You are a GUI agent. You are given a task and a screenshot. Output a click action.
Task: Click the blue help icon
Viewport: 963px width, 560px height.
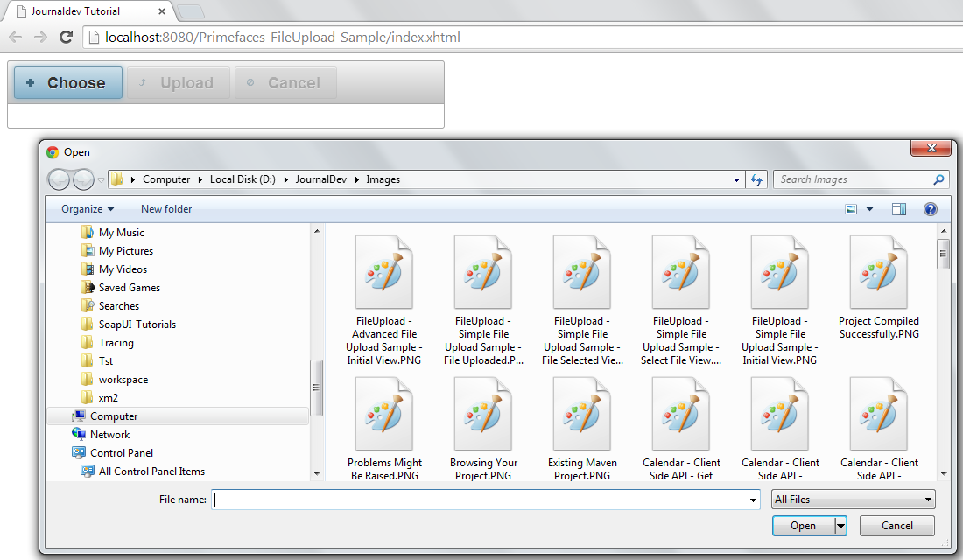pos(931,209)
